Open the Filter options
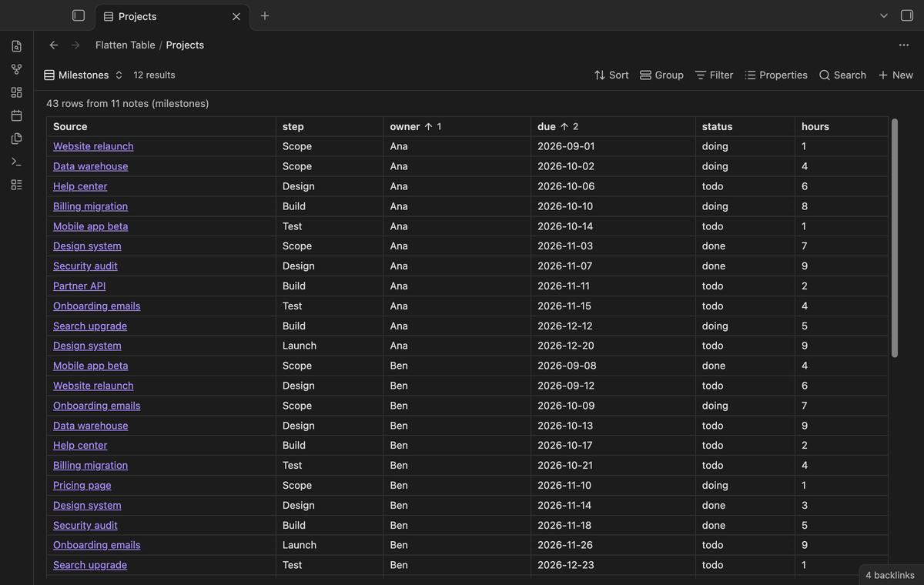The image size is (924, 585). click(x=714, y=75)
